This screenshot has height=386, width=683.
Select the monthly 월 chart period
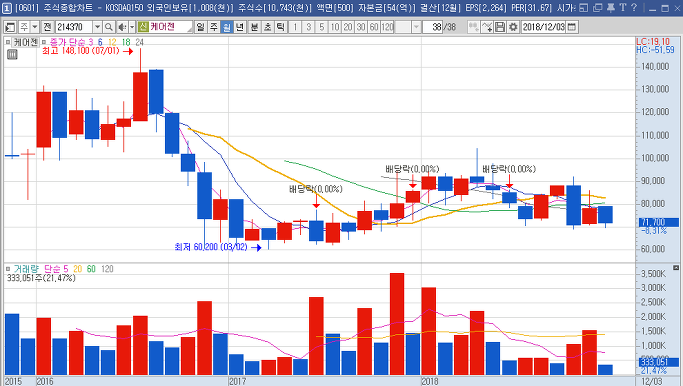227,27
